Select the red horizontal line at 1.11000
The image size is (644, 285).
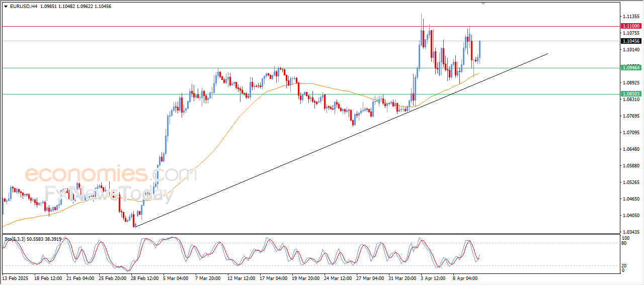coord(310,26)
